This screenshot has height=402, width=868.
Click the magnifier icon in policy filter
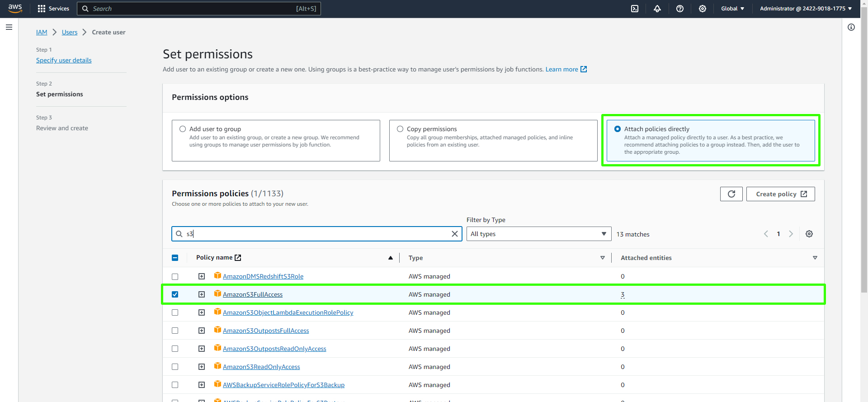[x=179, y=234]
